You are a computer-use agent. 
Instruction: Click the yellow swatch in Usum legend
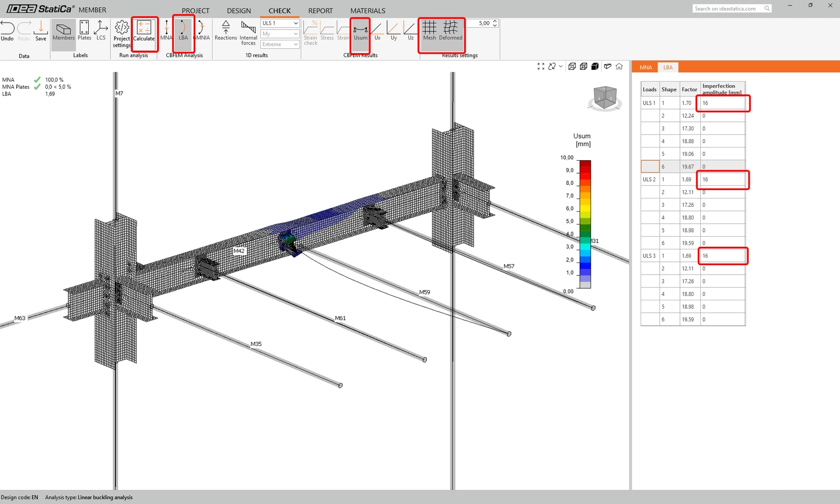(585, 207)
